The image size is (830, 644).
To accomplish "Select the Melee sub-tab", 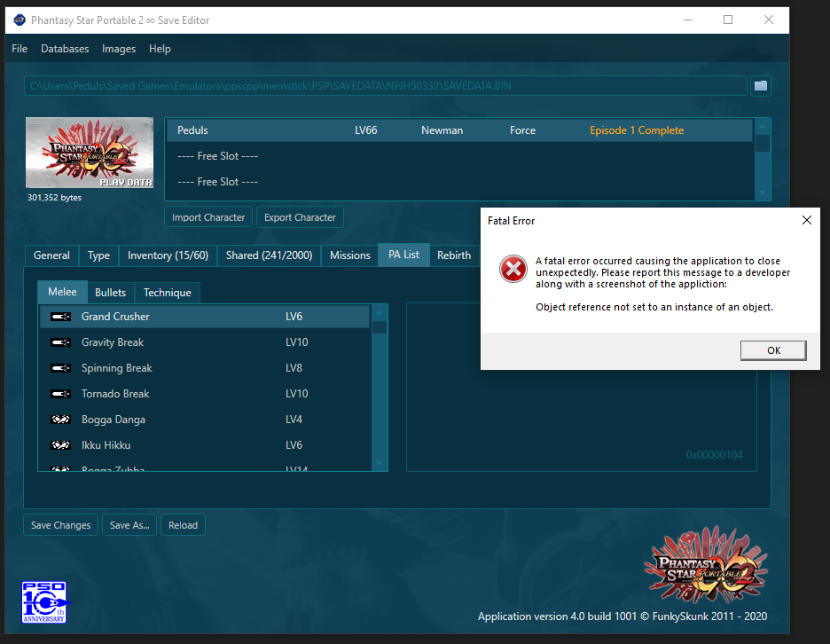I will pos(62,292).
